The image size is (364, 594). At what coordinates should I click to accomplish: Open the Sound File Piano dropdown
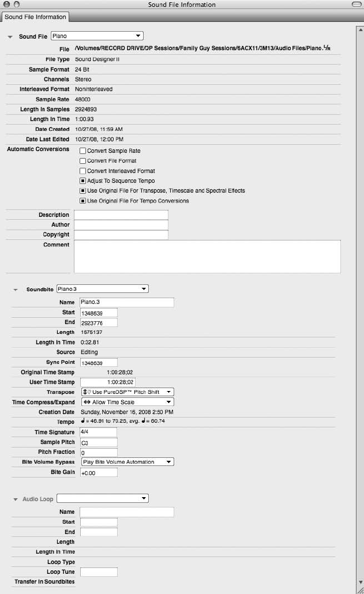[x=97, y=36]
